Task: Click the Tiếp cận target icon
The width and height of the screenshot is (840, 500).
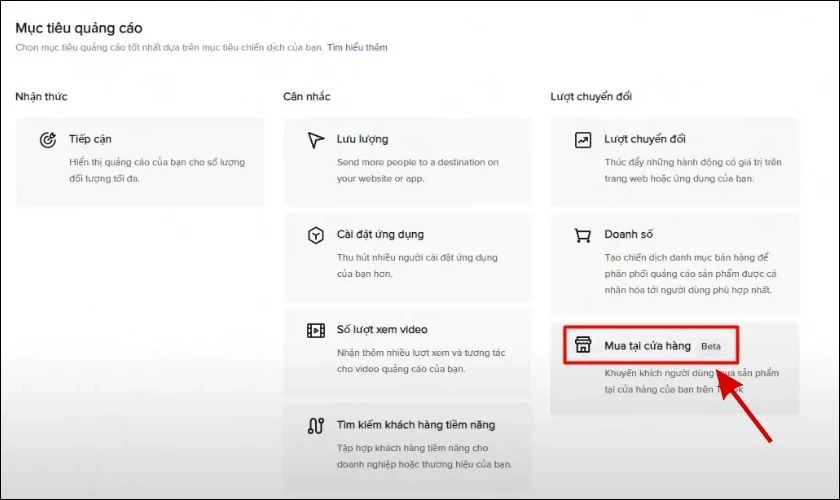Action: tap(48, 140)
